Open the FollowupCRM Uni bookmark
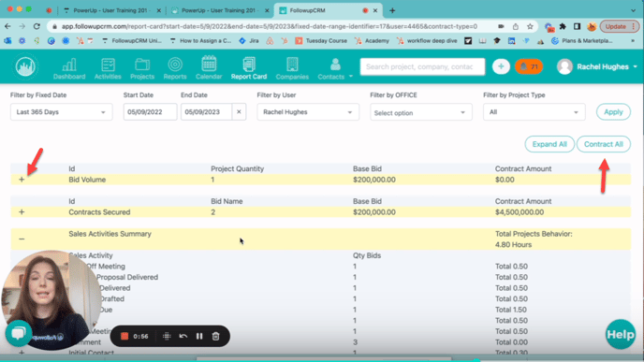The height and width of the screenshot is (362, 644). pyautogui.click(x=132, y=40)
